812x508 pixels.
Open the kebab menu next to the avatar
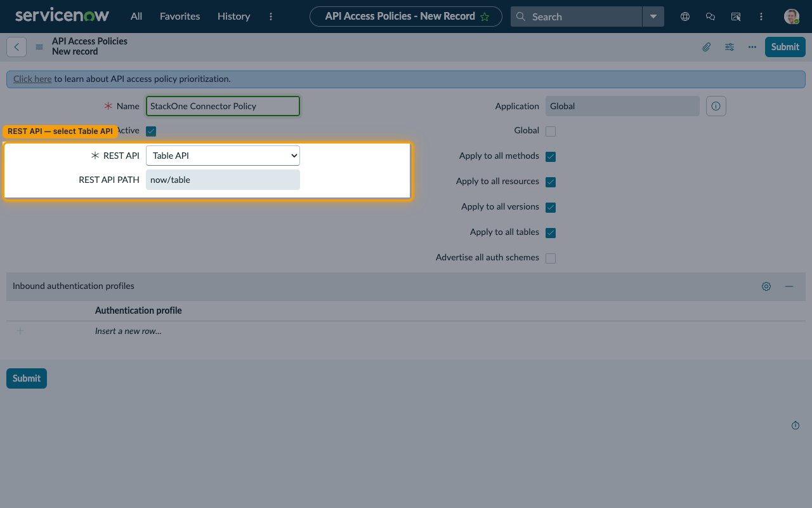[761, 17]
